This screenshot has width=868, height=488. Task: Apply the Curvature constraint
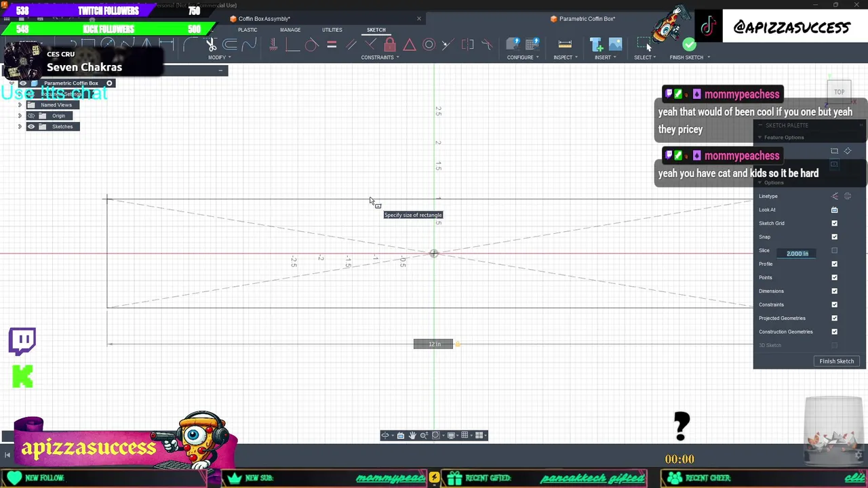(487, 45)
